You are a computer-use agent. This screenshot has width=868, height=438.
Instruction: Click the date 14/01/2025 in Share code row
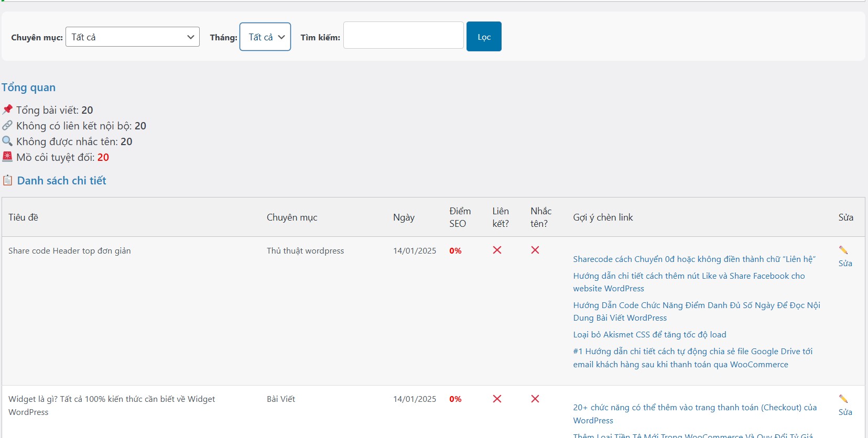coord(415,251)
